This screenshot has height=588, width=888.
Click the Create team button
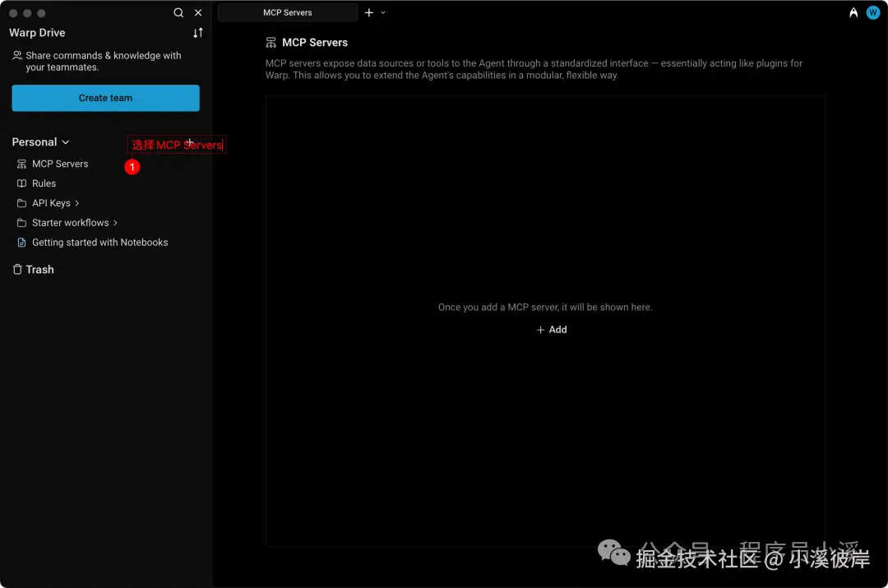105,98
